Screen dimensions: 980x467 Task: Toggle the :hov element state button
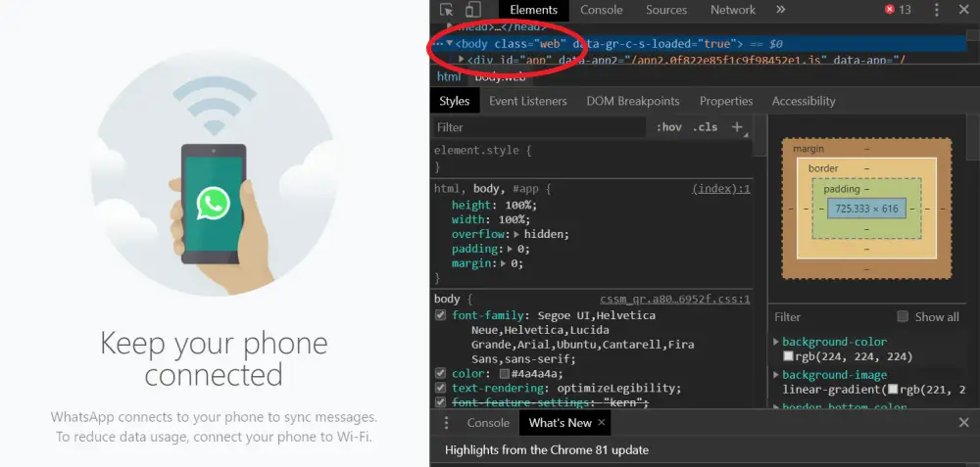click(x=668, y=126)
